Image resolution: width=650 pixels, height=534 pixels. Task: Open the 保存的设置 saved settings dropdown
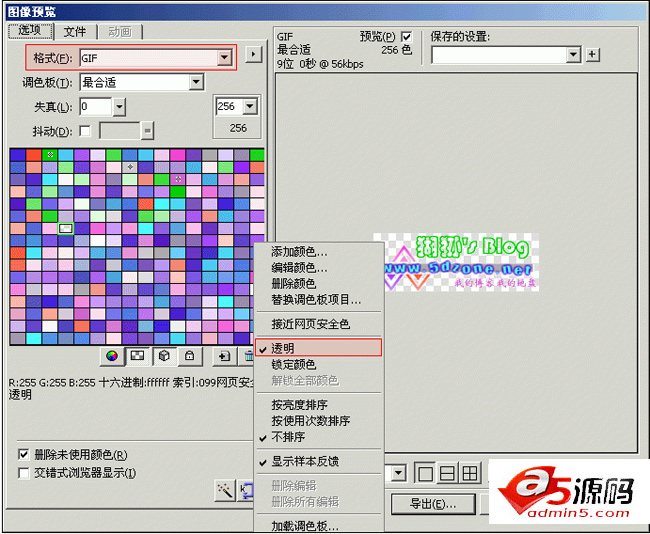tap(573, 54)
